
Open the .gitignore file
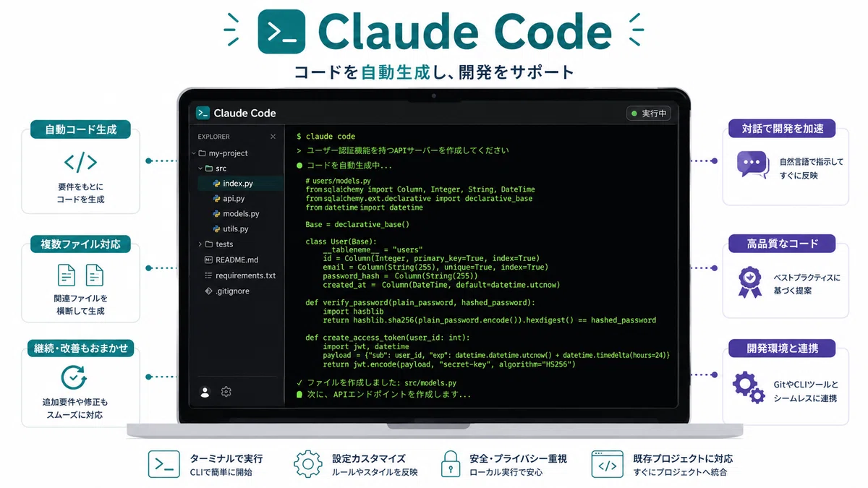click(x=232, y=291)
